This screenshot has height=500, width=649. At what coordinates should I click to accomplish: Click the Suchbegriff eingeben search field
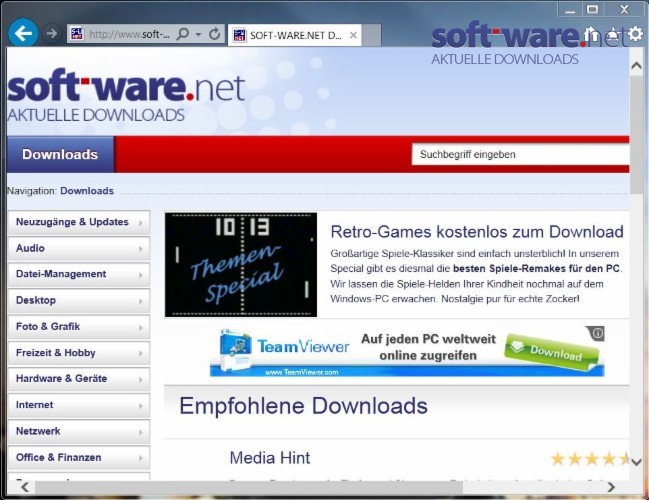(x=520, y=154)
